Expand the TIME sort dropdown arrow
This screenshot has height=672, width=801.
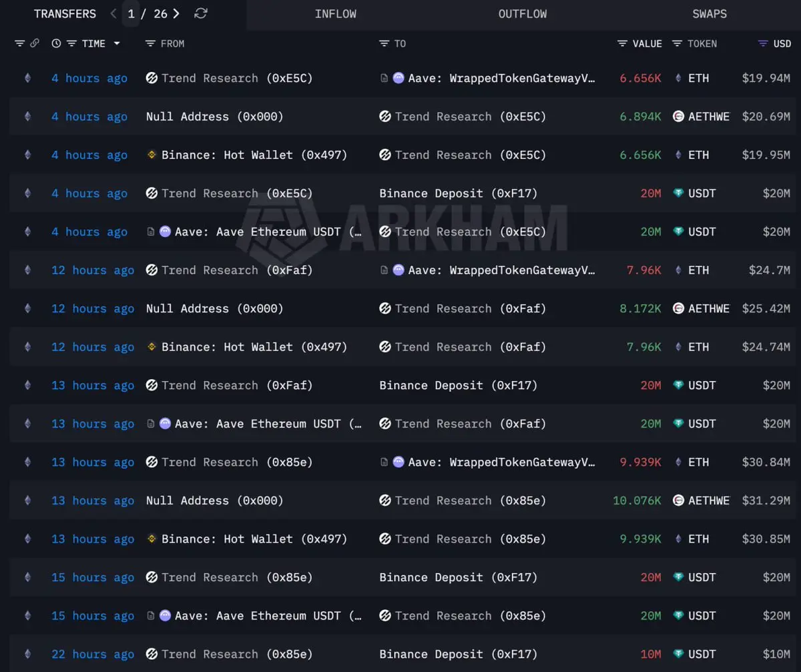pyautogui.click(x=117, y=43)
